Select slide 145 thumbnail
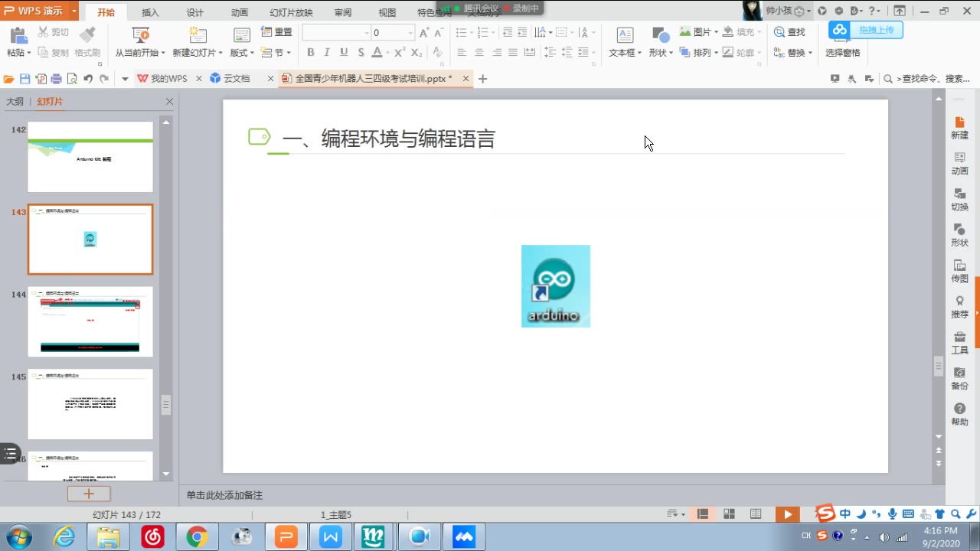Viewport: 980px width, 551px height. (x=90, y=404)
